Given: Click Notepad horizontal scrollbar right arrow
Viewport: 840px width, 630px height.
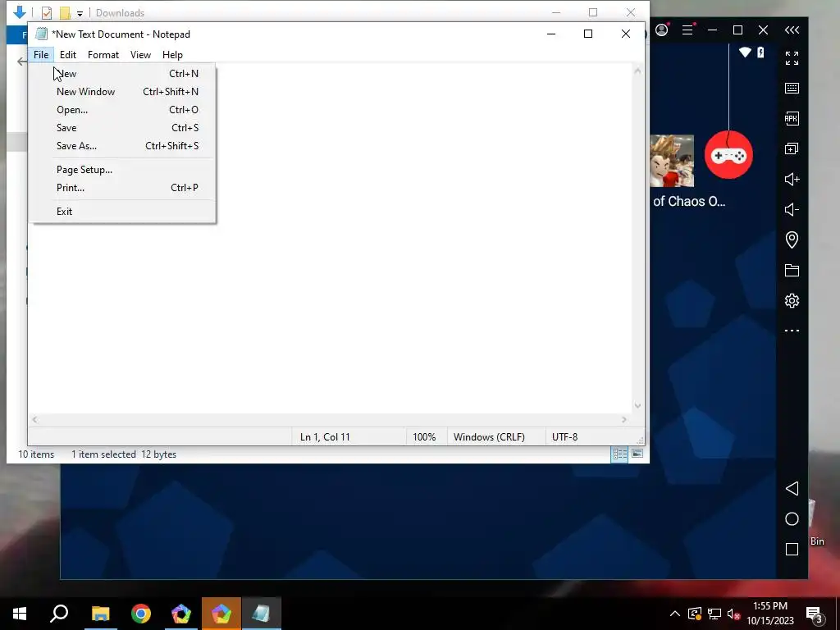Looking at the screenshot, I should coord(624,420).
